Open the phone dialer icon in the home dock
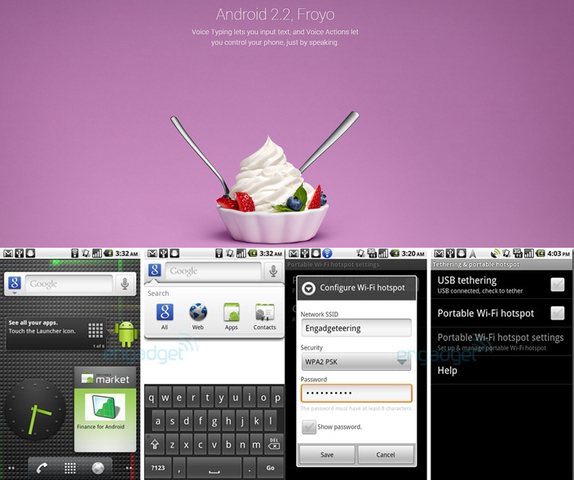This screenshot has height=480, width=574. coord(42,468)
